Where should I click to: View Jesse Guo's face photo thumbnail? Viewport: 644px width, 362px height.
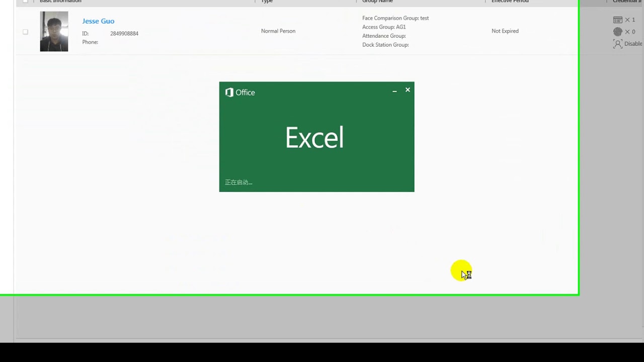[54, 31]
